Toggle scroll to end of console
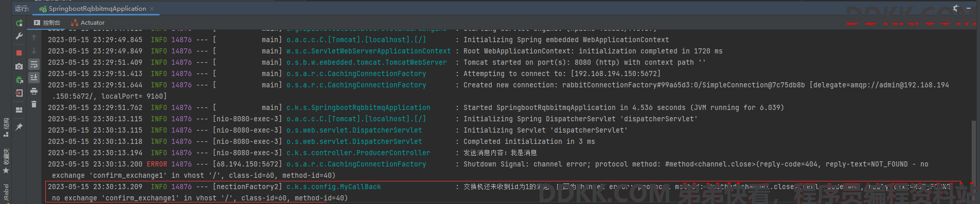 pos(34,78)
